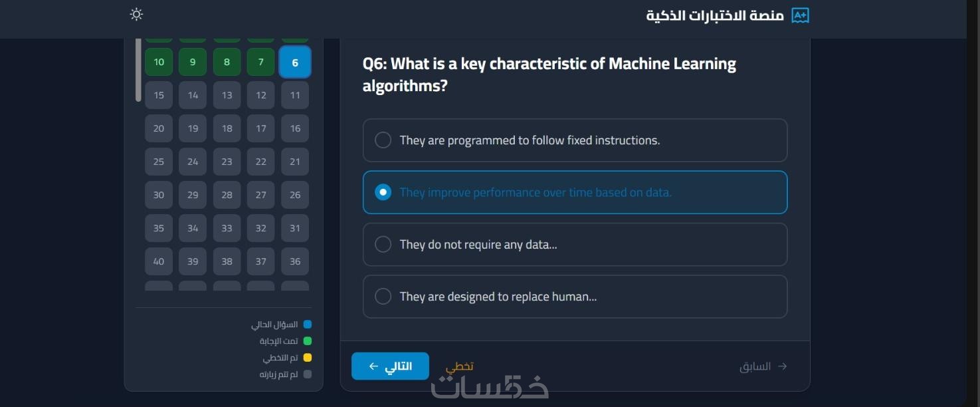
Task: Open question 36 from the grid
Action: 295,261
